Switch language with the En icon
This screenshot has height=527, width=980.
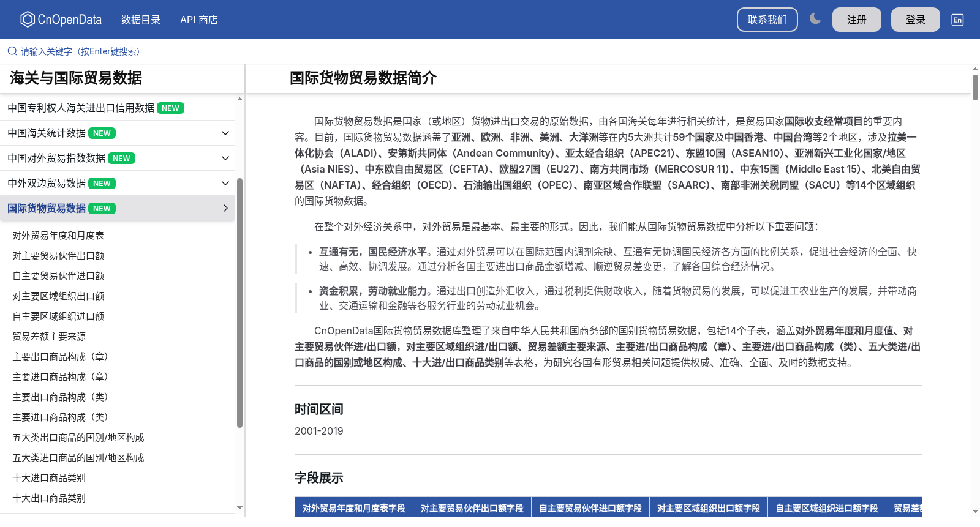click(x=957, y=20)
